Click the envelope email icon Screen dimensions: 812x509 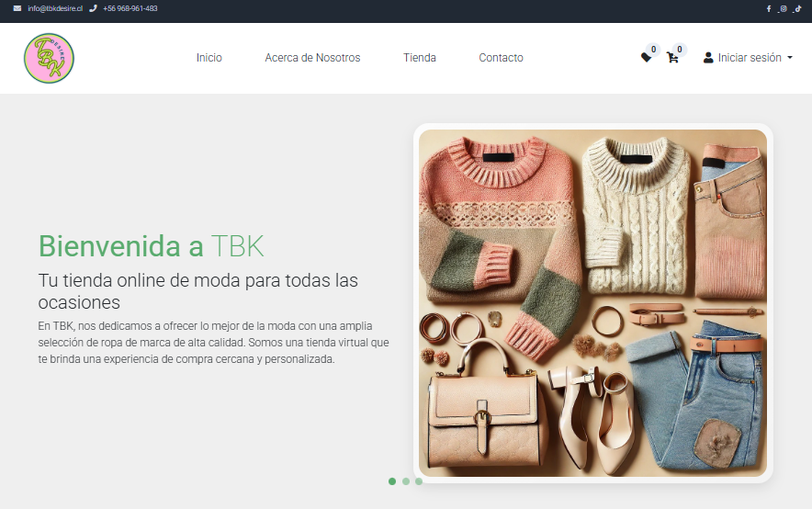click(x=17, y=8)
